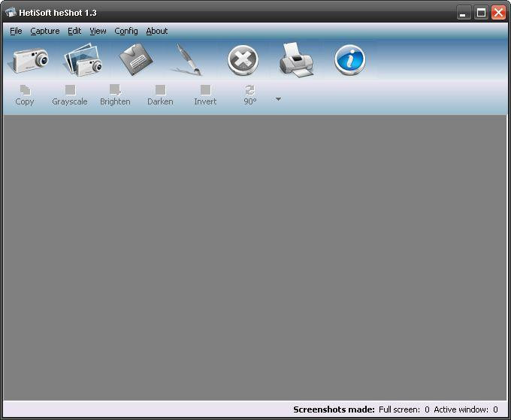Viewport: 511px width, 420px height.
Task: Click the 'Full screen:' status counter
Action: point(404,409)
